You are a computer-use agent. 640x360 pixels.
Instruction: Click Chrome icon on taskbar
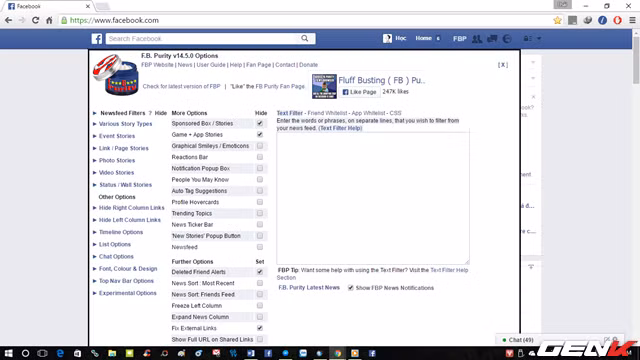(x=338, y=353)
